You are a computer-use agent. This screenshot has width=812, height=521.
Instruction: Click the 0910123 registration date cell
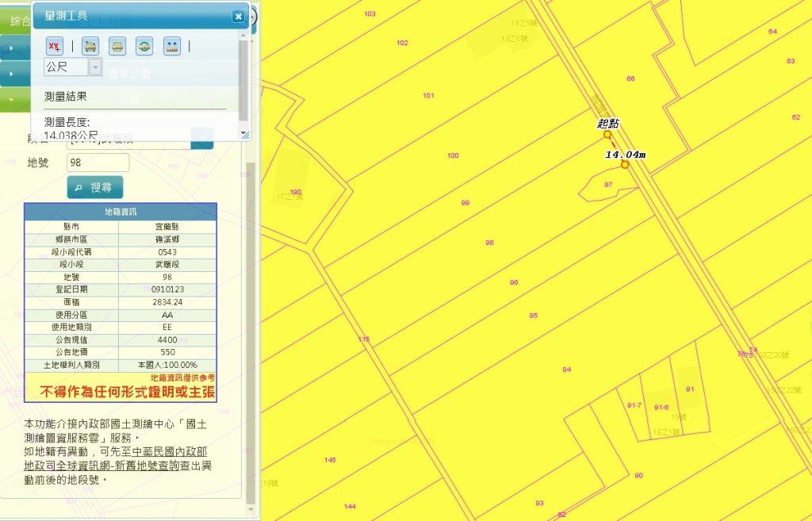click(167, 289)
